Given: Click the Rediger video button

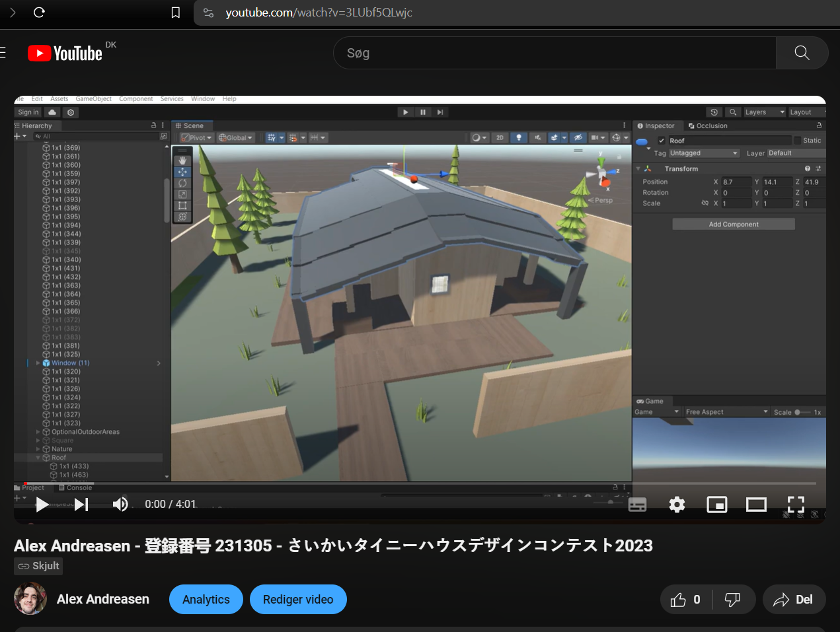Looking at the screenshot, I should [298, 599].
